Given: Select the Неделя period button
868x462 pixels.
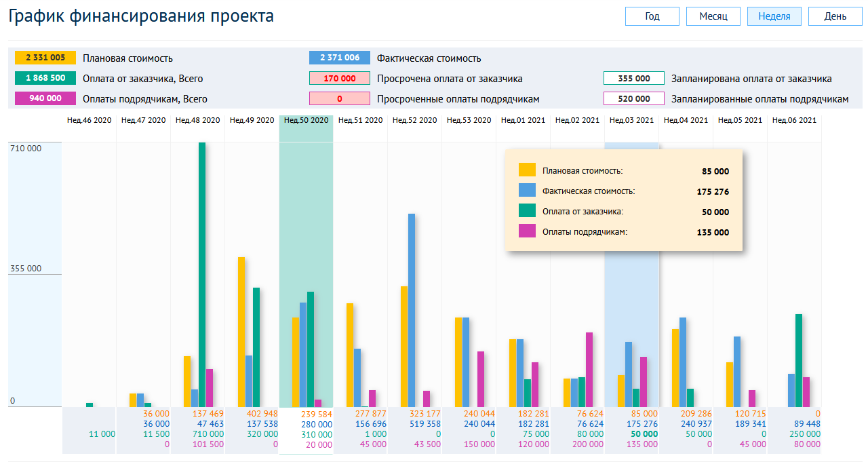Looking at the screenshot, I should (774, 16).
